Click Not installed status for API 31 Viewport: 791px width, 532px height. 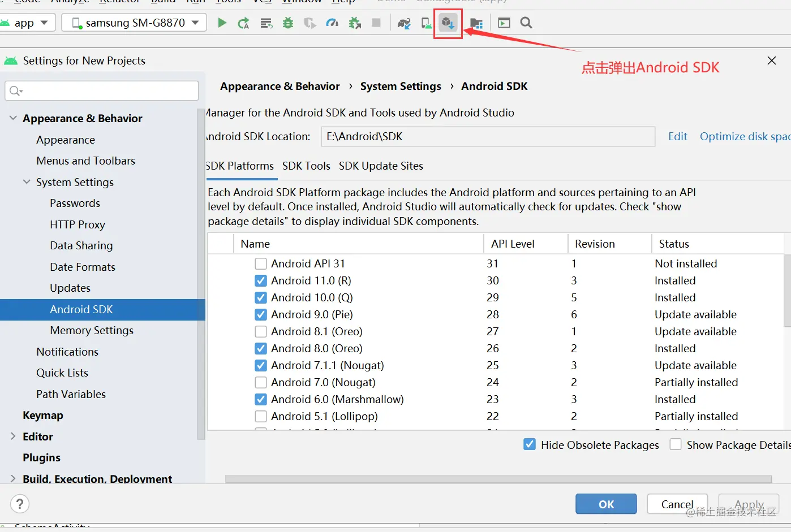point(686,263)
